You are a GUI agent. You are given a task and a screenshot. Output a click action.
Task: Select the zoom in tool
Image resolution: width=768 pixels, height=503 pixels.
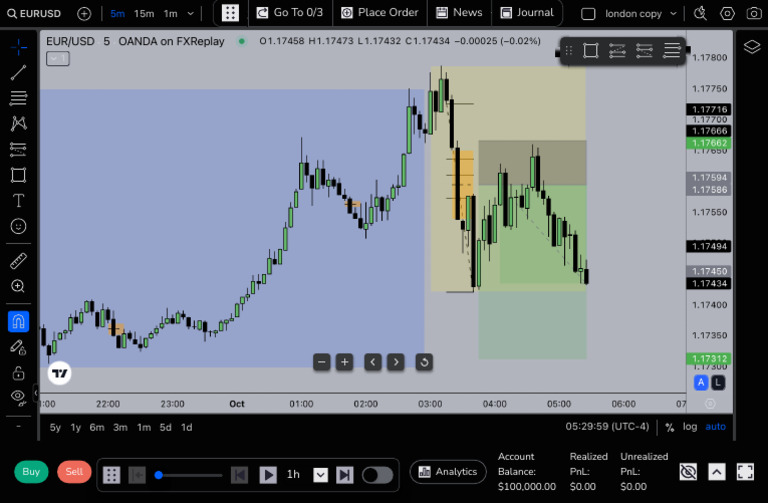point(19,286)
